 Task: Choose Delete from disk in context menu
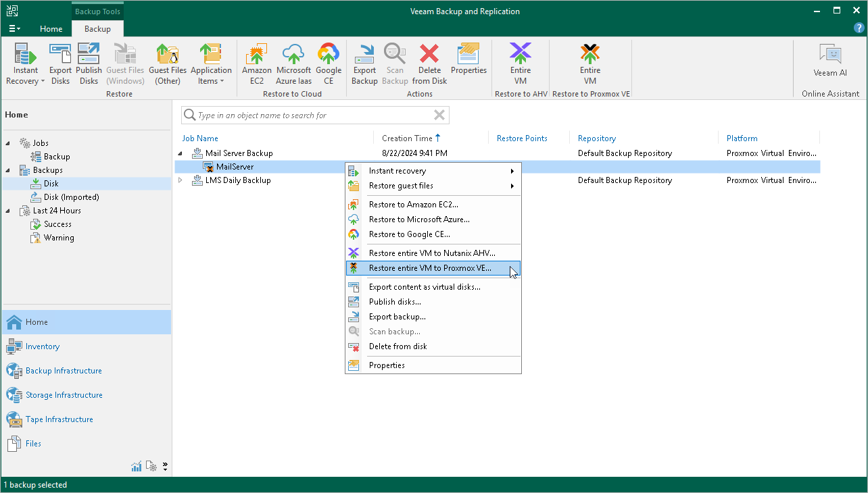pyautogui.click(x=433, y=346)
